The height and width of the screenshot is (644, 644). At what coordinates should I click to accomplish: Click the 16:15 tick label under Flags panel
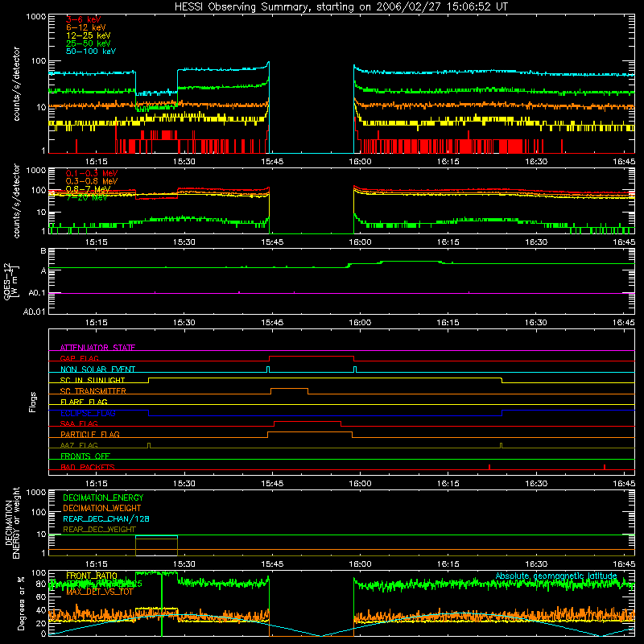click(x=448, y=484)
